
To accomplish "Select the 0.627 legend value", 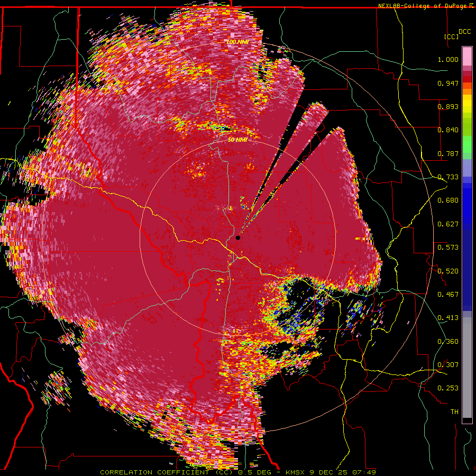I will [448, 224].
